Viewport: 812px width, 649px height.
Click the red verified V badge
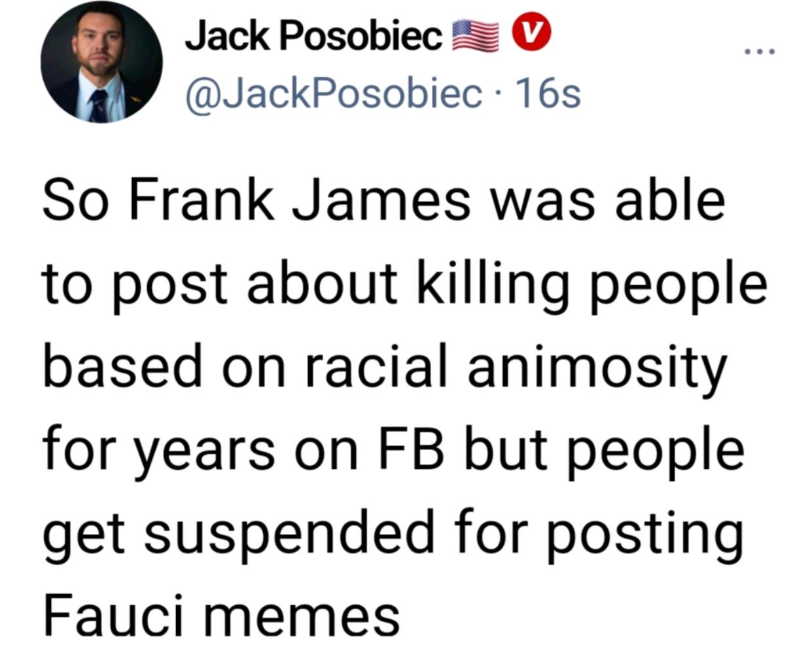click(530, 33)
